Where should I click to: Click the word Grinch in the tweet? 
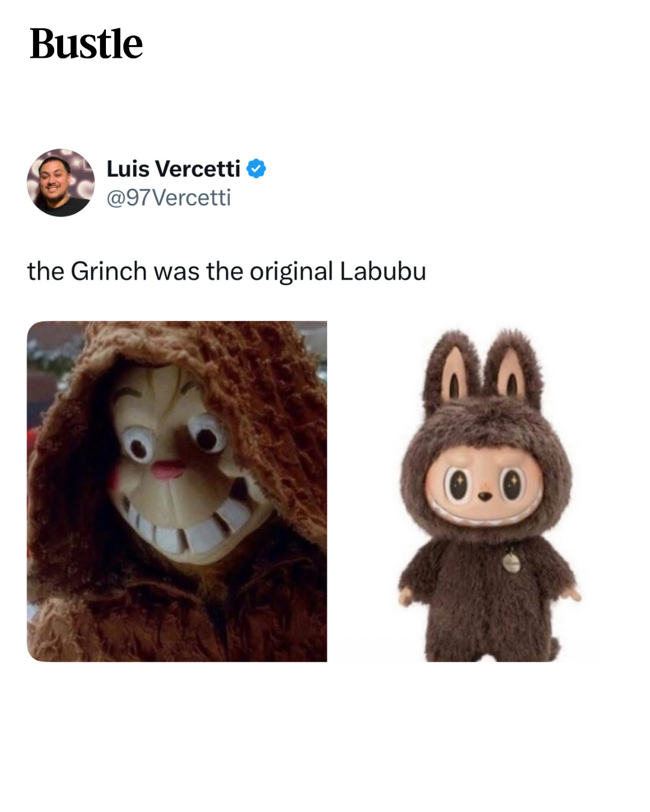108,271
